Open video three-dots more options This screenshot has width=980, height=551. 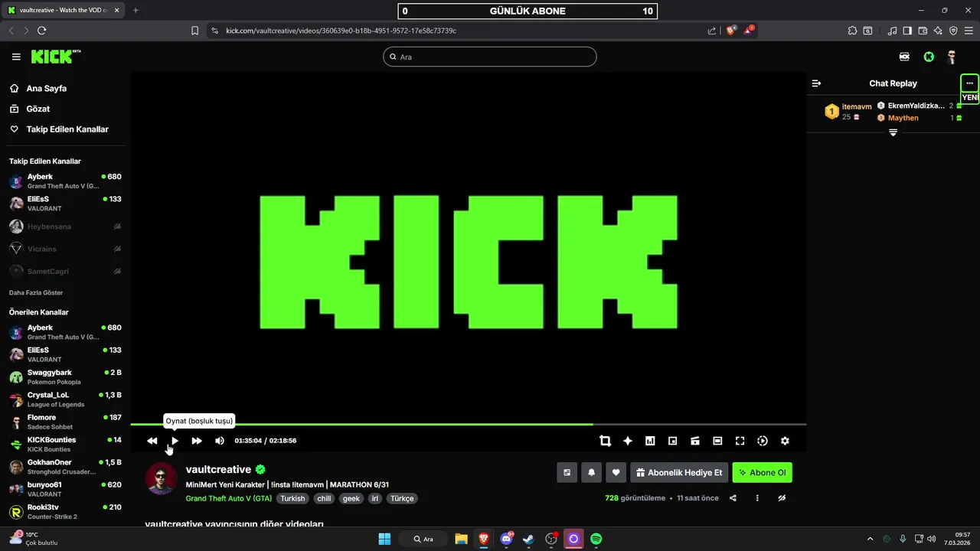click(757, 498)
